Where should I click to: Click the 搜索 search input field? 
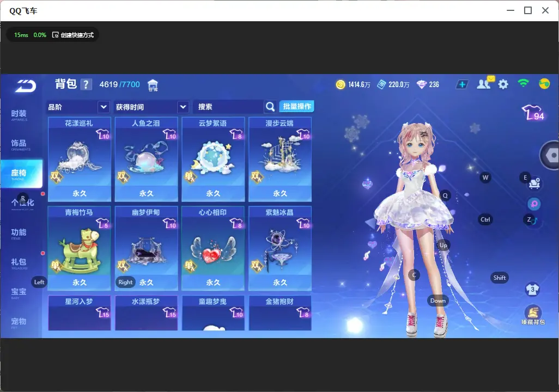228,107
